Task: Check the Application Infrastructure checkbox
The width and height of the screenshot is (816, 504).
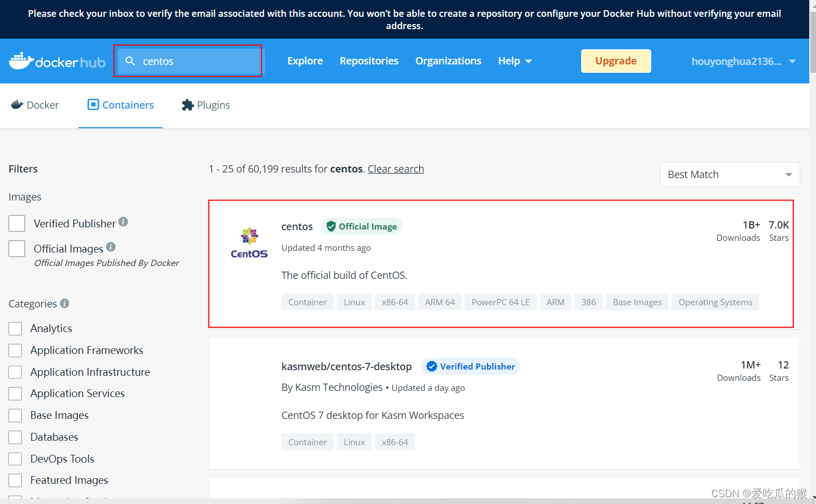Action: pyautogui.click(x=15, y=372)
